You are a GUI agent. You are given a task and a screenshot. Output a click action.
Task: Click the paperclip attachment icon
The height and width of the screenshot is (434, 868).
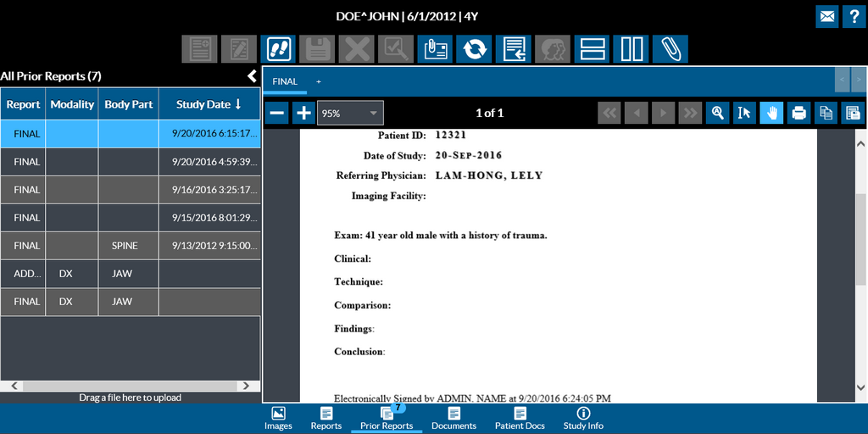click(x=670, y=49)
